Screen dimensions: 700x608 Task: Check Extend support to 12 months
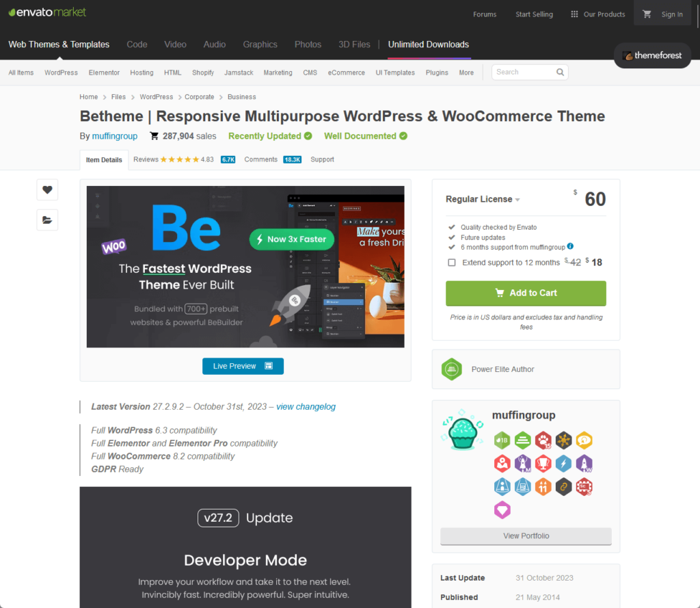tap(452, 263)
